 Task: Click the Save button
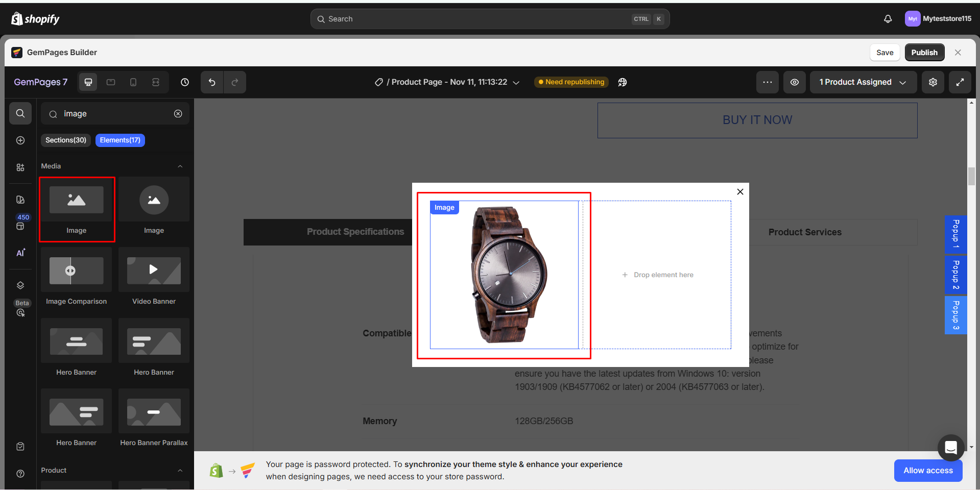[x=885, y=53]
